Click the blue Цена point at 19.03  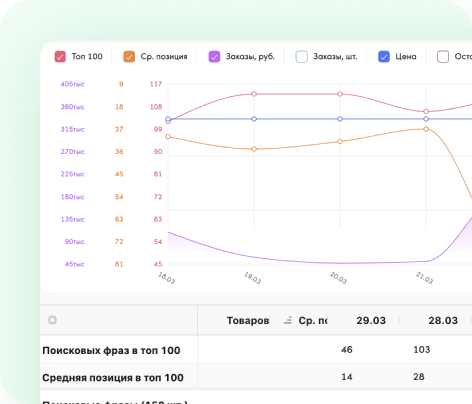pyautogui.click(x=254, y=119)
